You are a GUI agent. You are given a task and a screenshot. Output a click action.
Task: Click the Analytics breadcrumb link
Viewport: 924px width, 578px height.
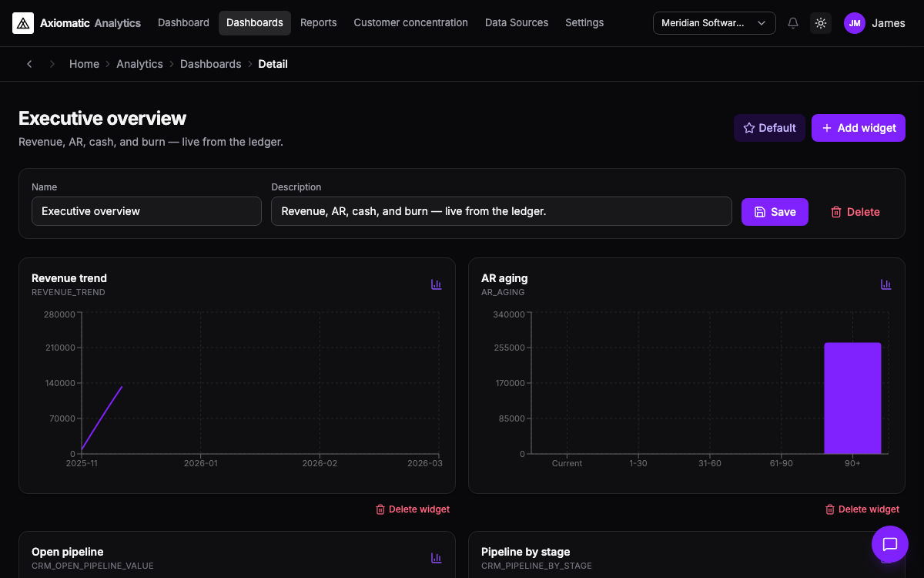pyautogui.click(x=139, y=64)
